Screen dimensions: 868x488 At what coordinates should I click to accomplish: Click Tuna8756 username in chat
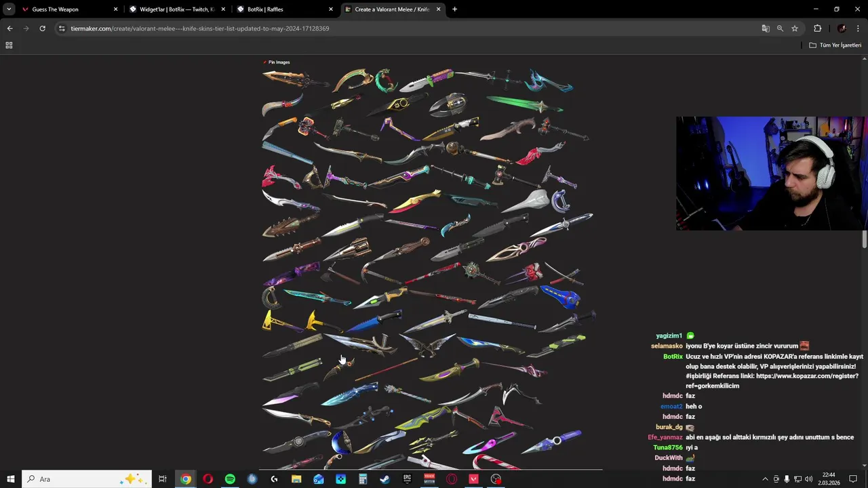point(668,447)
